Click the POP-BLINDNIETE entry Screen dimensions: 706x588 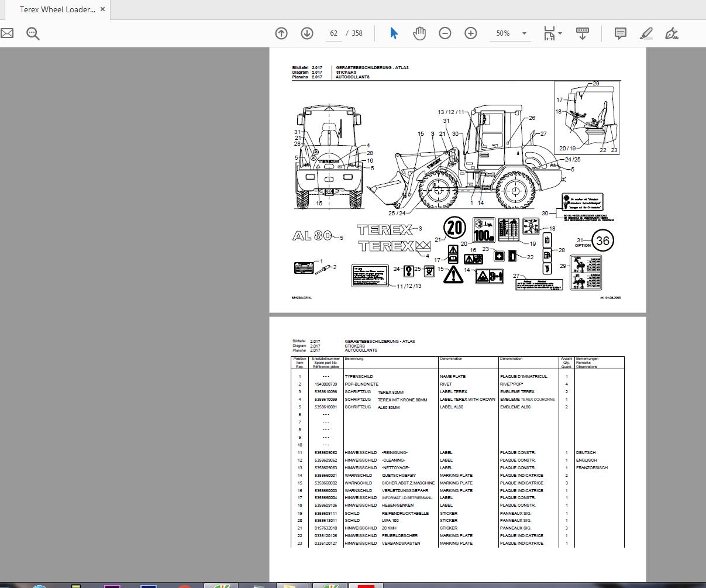(361, 384)
